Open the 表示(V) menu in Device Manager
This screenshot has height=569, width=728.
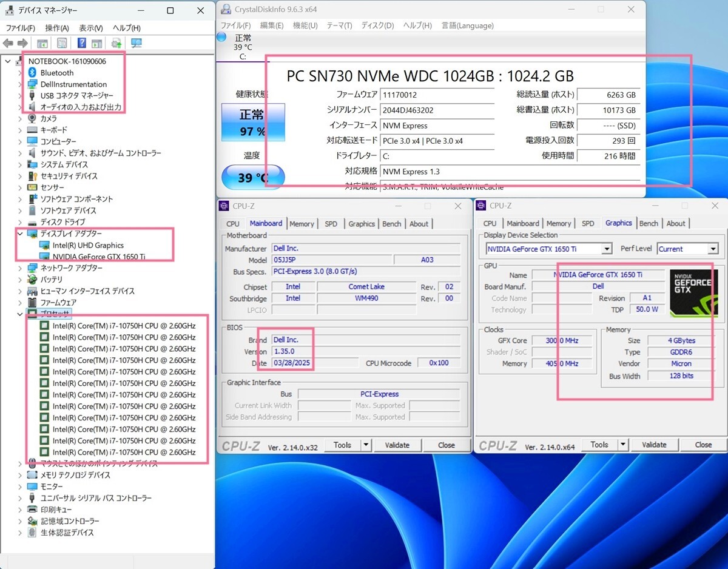(91, 28)
